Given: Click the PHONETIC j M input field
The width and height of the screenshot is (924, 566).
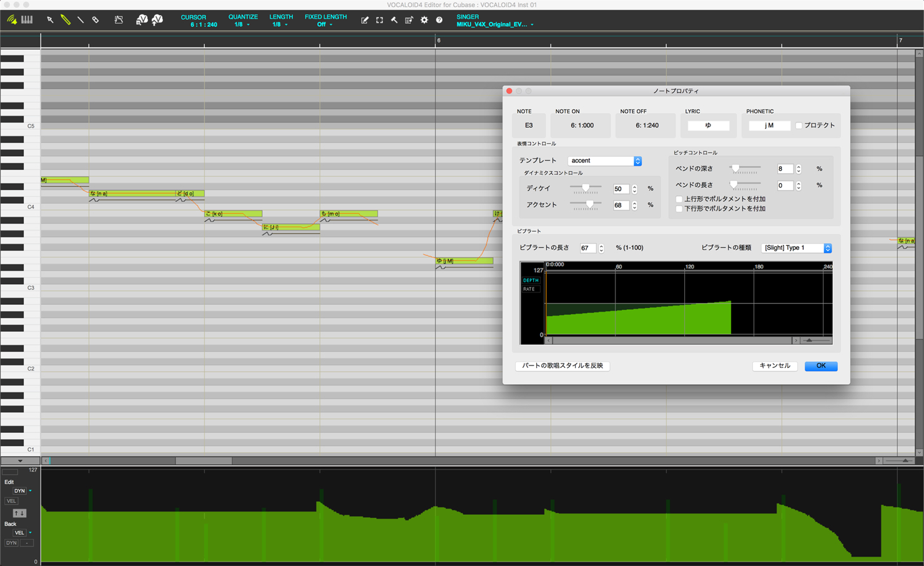Looking at the screenshot, I should coord(769,126).
